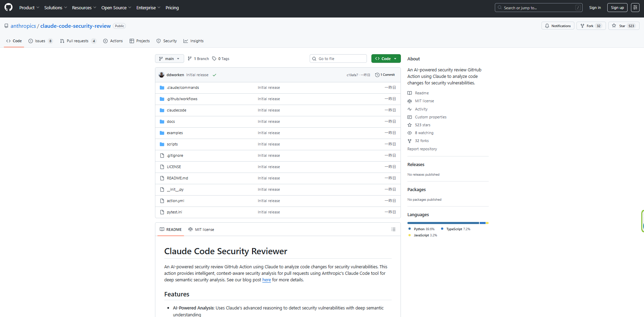The width and height of the screenshot is (644, 317).
Task: Click the eye icon beside 8 watching
Action: (x=409, y=133)
